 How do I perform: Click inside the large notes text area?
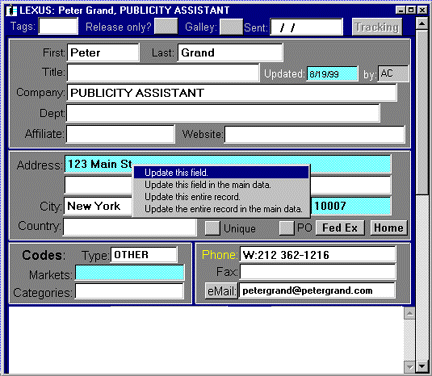click(206, 340)
